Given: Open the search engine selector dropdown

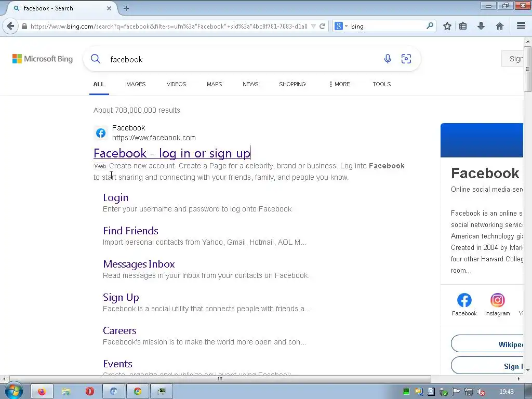Looking at the screenshot, I should [341, 26].
